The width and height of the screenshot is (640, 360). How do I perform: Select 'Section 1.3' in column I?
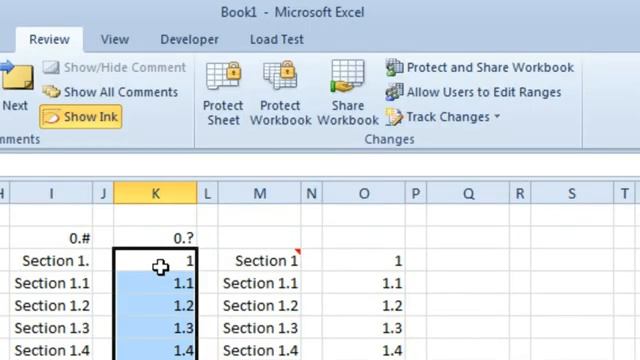(x=51, y=328)
